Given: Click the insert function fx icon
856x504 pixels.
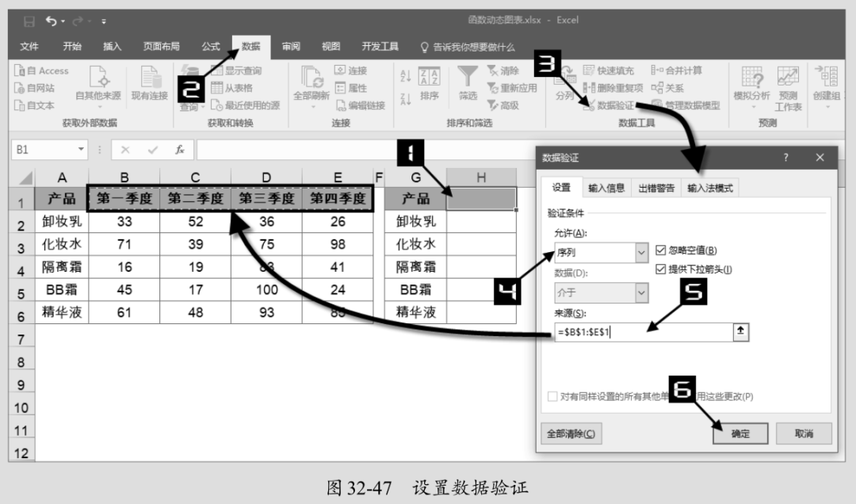Looking at the screenshot, I should pos(180,150).
